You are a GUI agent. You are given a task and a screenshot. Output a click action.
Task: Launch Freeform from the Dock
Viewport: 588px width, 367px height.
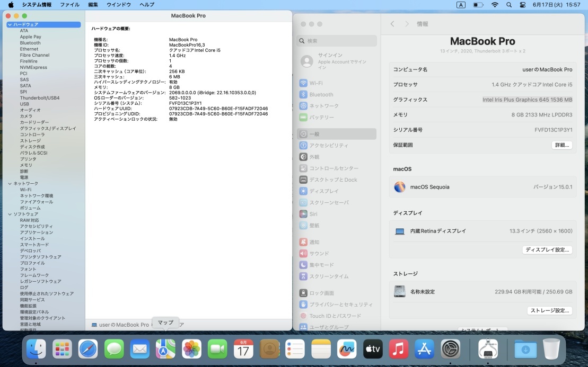(347, 349)
